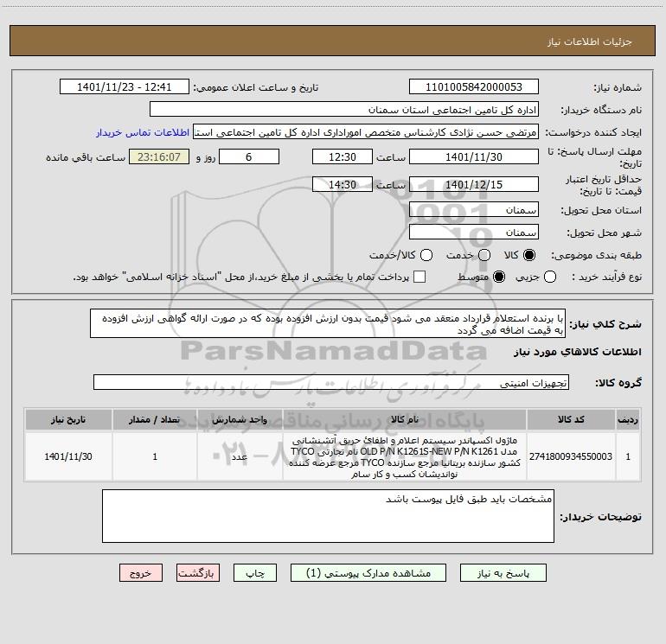Click the شرح کلی نیاز description box
Screen dimensions: 666x644
[x=328, y=324]
